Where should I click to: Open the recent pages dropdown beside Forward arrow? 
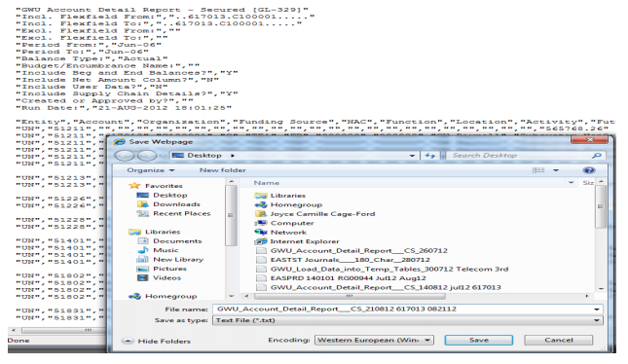tap(162, 156)
